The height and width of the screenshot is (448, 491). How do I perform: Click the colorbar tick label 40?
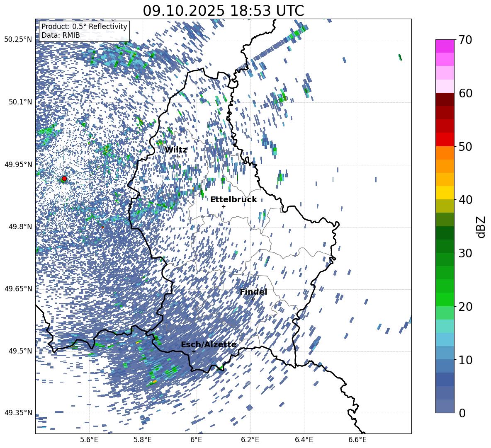tap(465, 200)
